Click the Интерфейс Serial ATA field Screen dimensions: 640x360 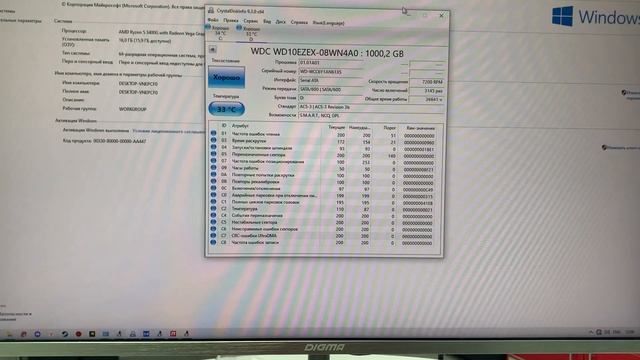coord(331,81)
